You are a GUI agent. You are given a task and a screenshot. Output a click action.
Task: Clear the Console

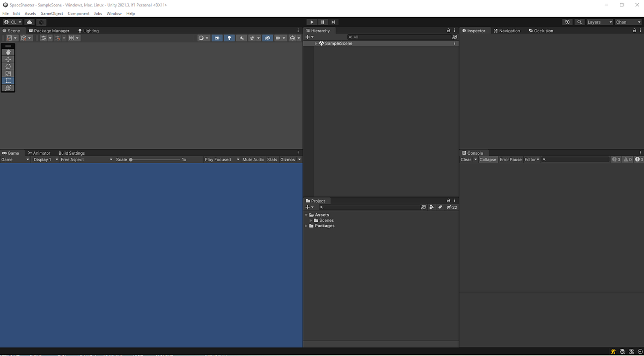click(x=466, y=159)
